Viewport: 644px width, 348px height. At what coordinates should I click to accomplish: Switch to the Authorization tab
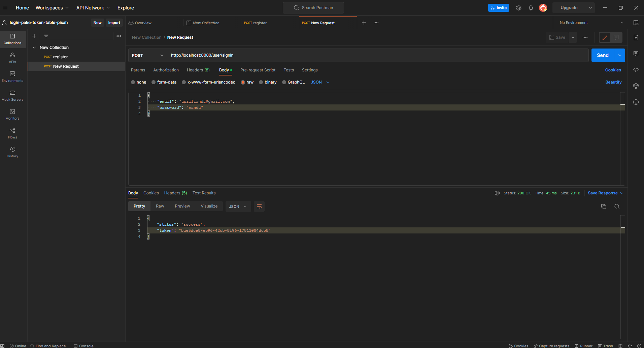pyautogui.click(x=166, y=70)
